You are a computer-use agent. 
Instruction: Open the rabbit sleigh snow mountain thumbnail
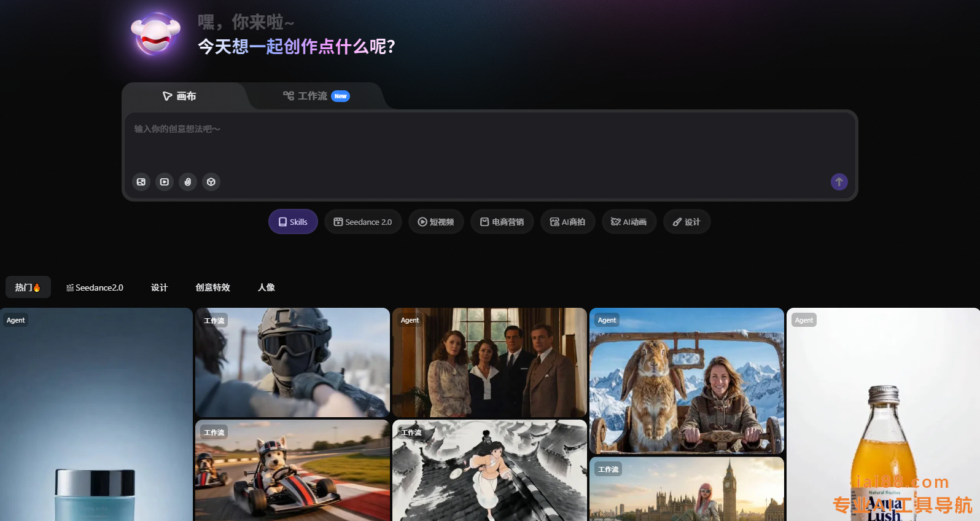(x=686, y=381)
